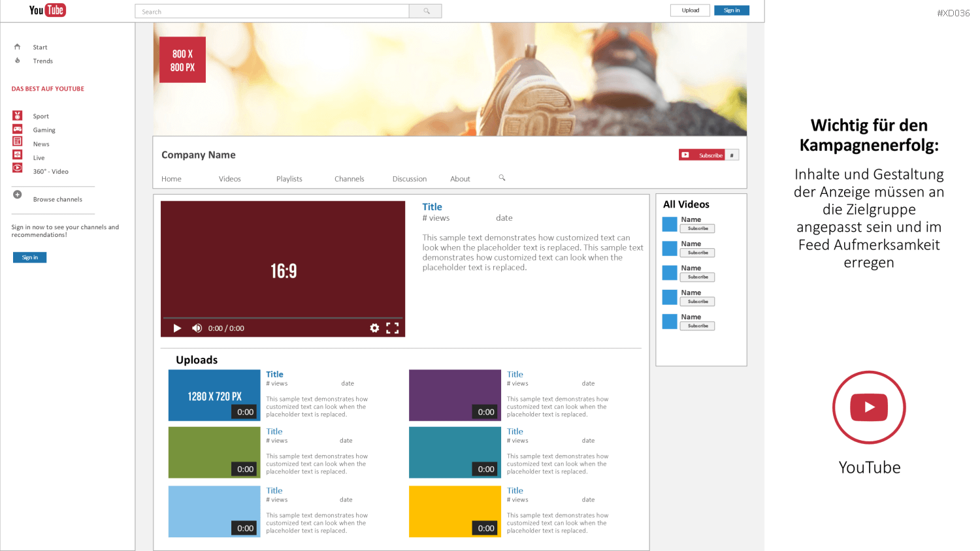This screenshot has height=551, width=980.
Task: Click the Upload button in header
Action: [690, 10]
